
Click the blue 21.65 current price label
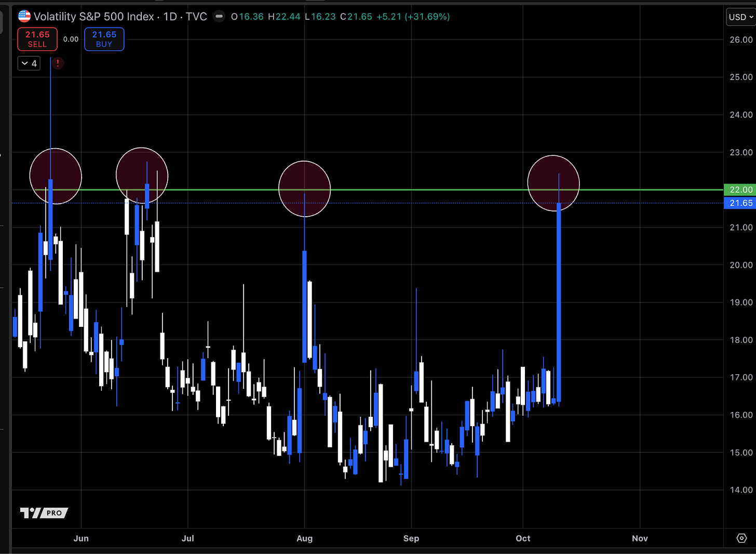pyautogui.click(x=740, y=203)
